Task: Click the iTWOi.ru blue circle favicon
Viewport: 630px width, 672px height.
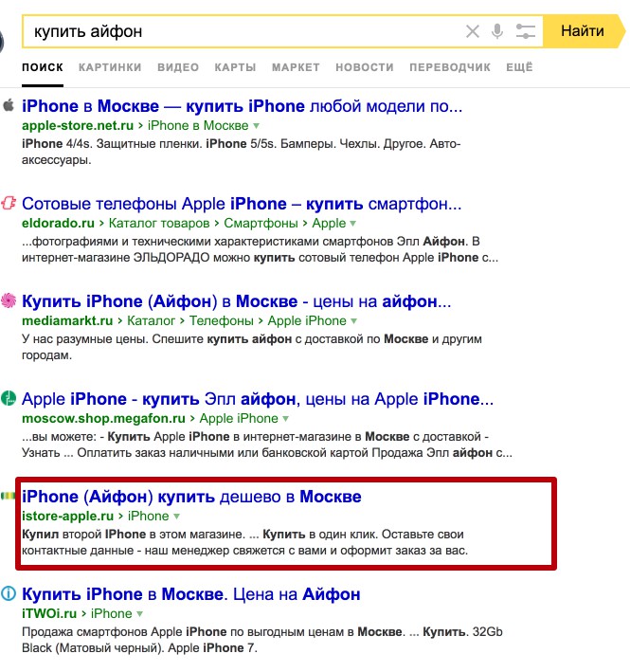Action: (9, 593)
